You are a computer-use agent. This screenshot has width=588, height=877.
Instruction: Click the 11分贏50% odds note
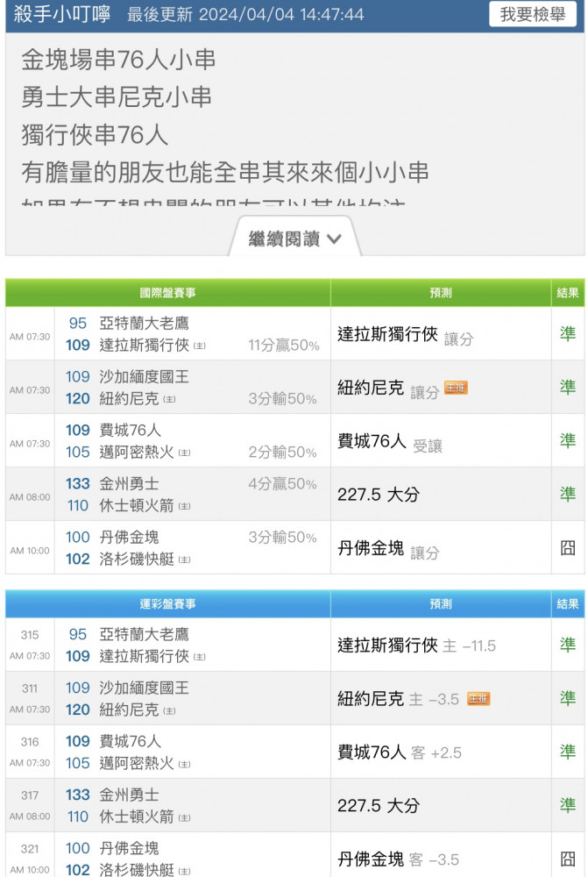click(x=284, y=346)
